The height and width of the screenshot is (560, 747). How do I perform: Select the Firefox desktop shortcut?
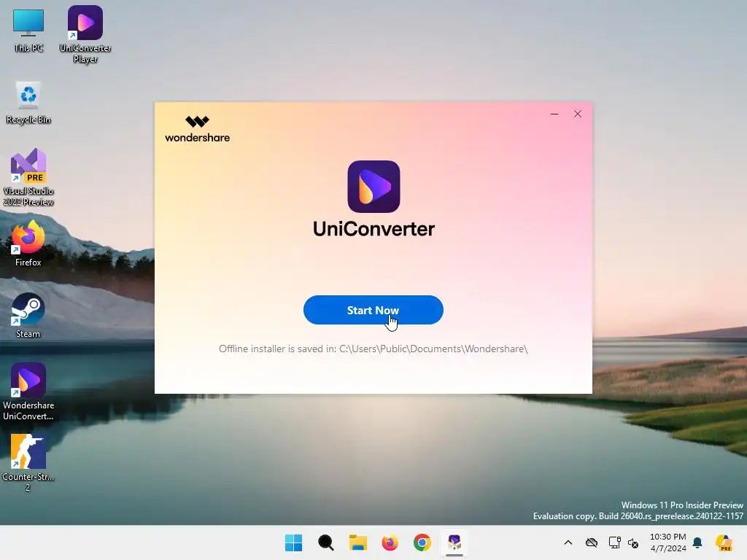(28, 244)
